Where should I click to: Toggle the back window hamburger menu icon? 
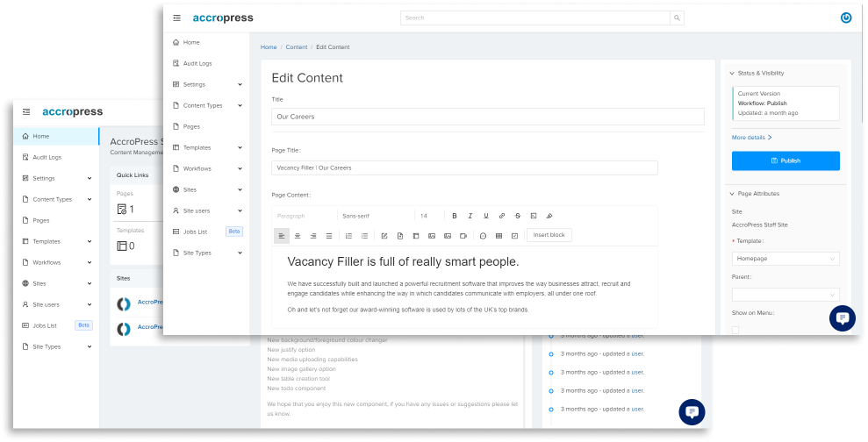(26, 111)
